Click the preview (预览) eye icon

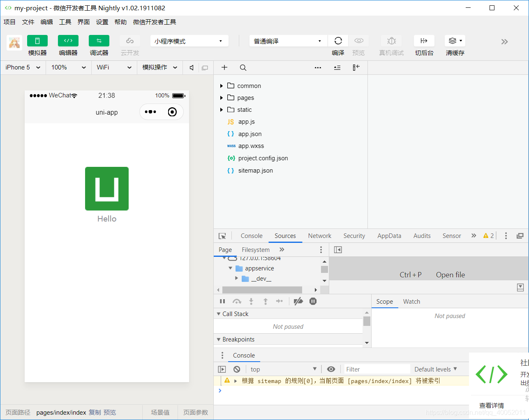(359, 41)
